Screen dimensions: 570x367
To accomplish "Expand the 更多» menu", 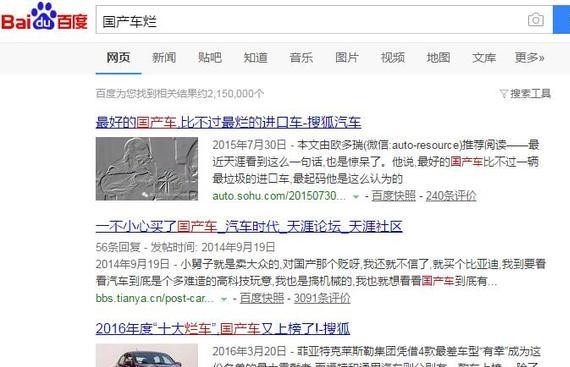I will tap(529, 57).
